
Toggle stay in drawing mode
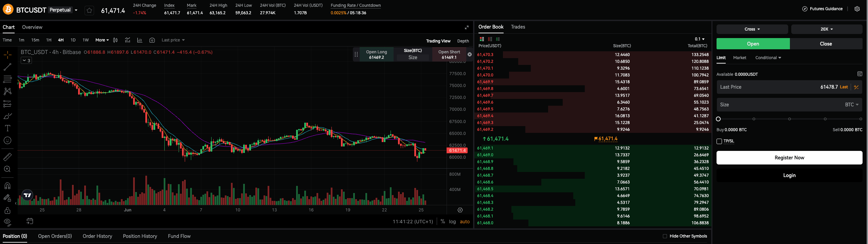(7, 198)
